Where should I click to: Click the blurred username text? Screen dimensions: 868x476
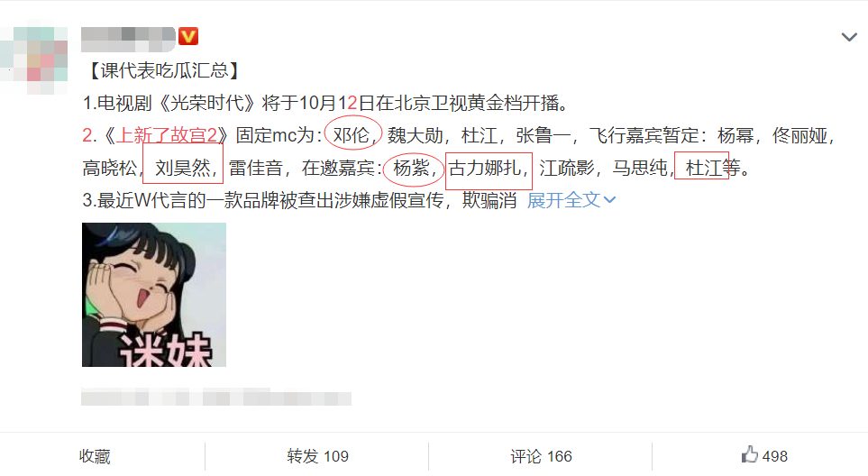coord(128,38)
